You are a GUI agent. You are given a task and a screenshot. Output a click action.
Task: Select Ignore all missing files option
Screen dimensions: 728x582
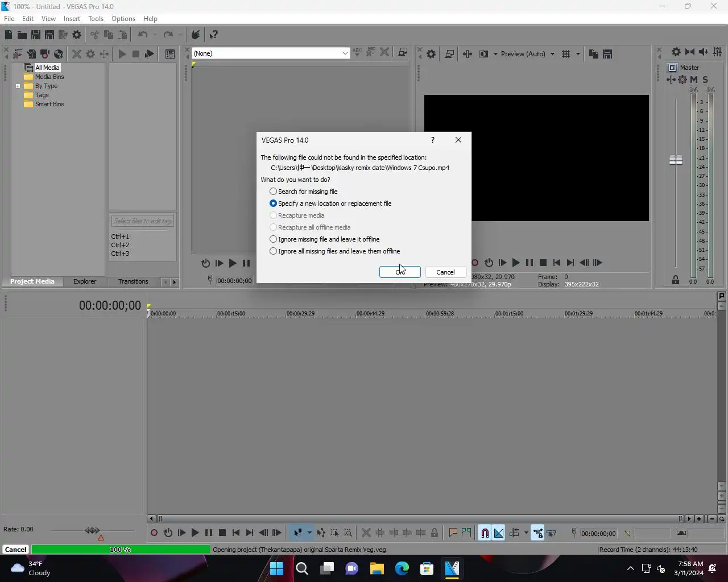pos(335,251)
